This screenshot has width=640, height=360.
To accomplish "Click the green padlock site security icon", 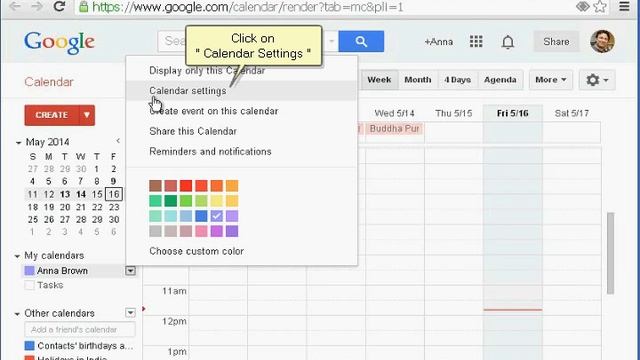I will click(x=83, y=7).
